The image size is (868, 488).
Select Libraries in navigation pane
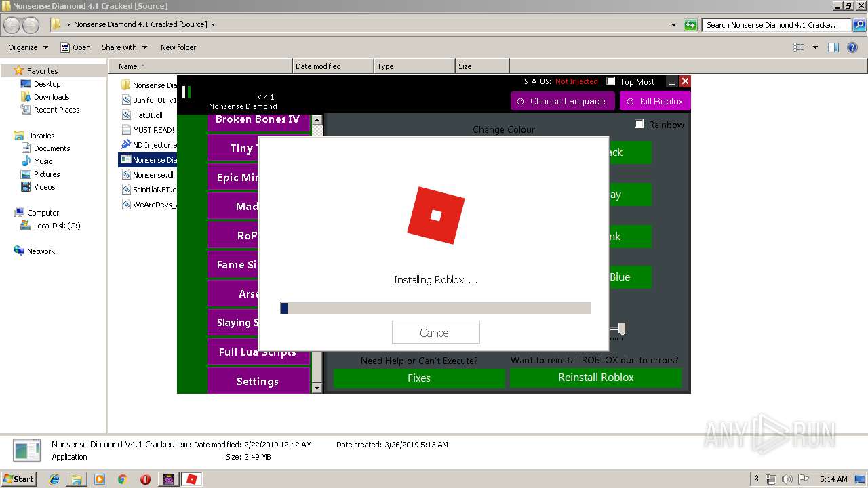pyautogui.click(x=41, y=136)
